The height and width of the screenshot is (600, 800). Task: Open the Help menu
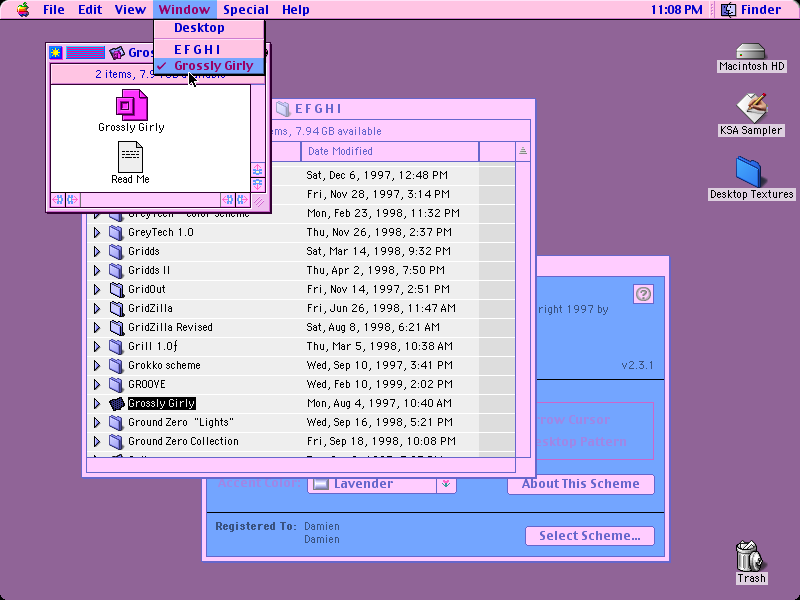tap(295, 9)
